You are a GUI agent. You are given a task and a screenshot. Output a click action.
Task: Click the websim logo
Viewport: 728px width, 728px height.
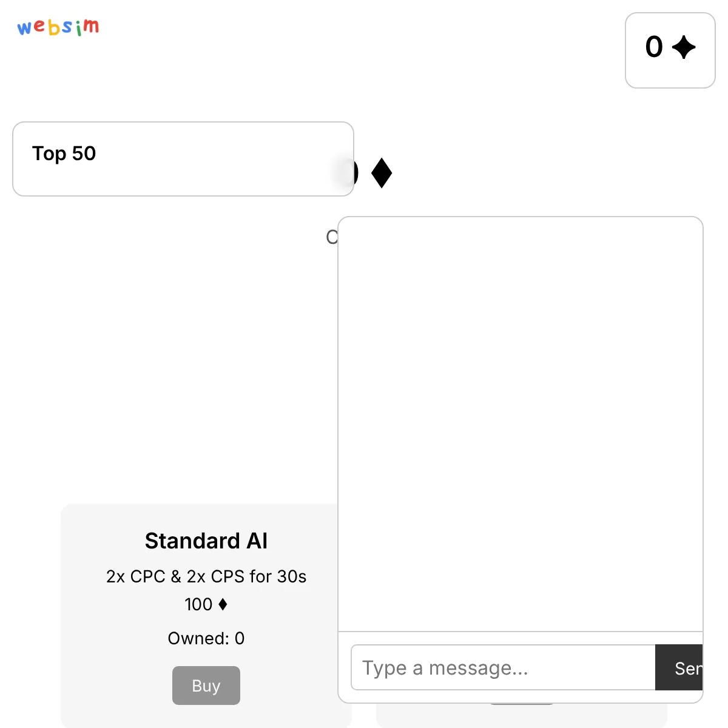[x=58, y=27]
